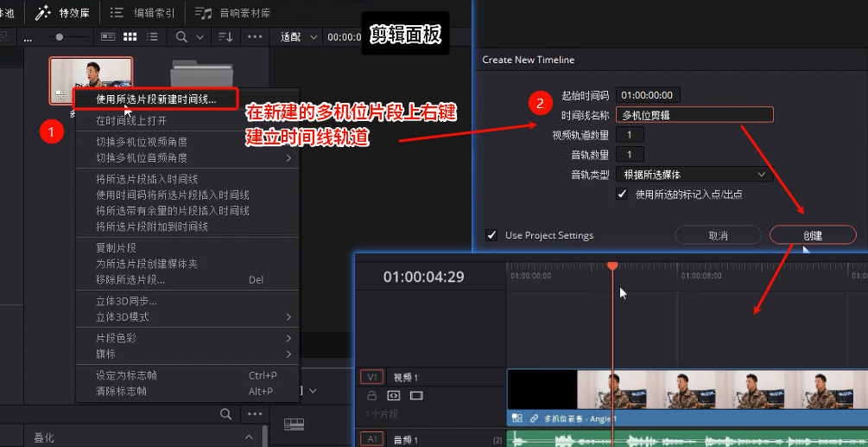The image size is (868, 447).
Task: Toggle the A1 destination track button
Action: pyautogui.click(x=372, y=439)
